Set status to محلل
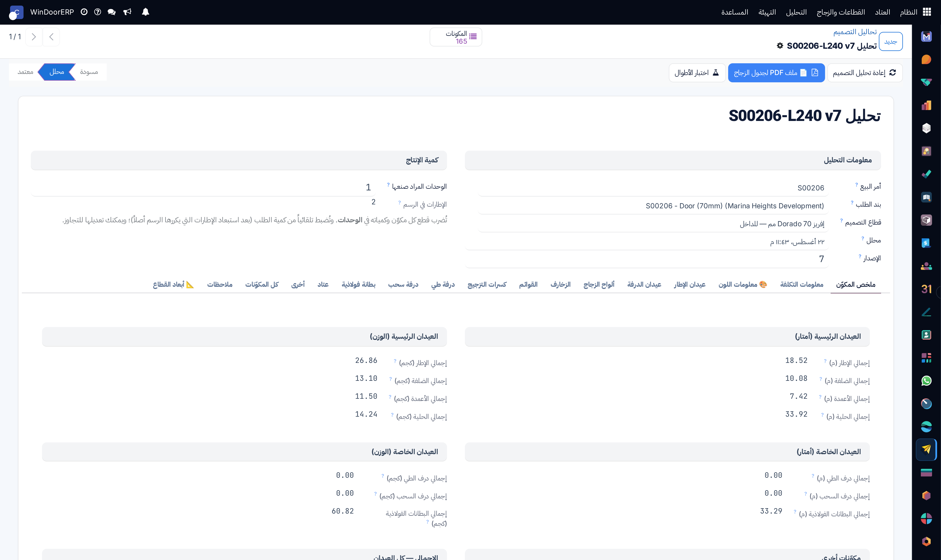The height and width of the screenshot is (560, 941). tap(57, 72)
